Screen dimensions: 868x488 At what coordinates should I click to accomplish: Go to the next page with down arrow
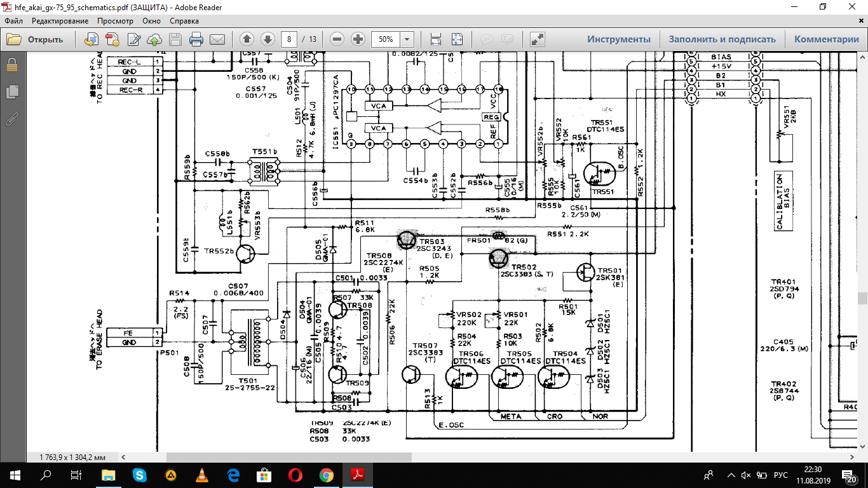268,39
